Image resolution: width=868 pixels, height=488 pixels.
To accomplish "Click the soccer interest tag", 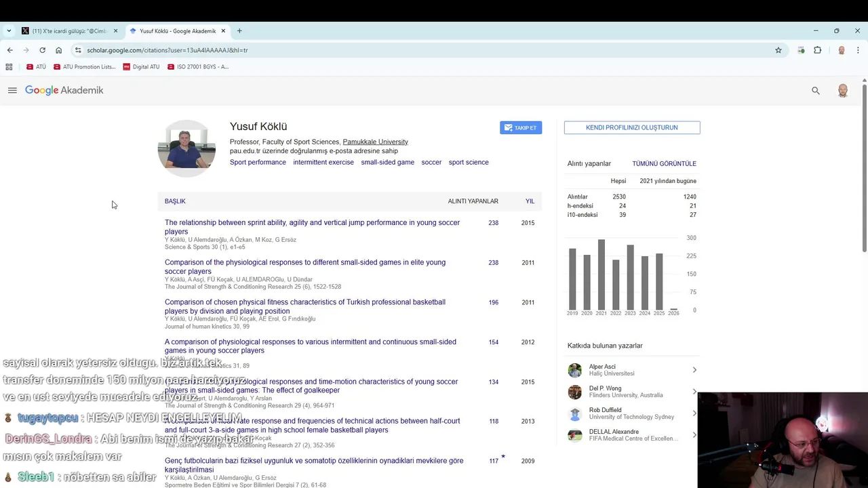I will [x=431, y=163].
